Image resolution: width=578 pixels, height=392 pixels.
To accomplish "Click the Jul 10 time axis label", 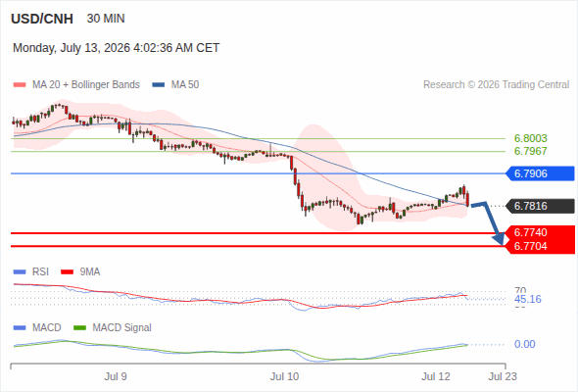I will [x=284, y=376].
